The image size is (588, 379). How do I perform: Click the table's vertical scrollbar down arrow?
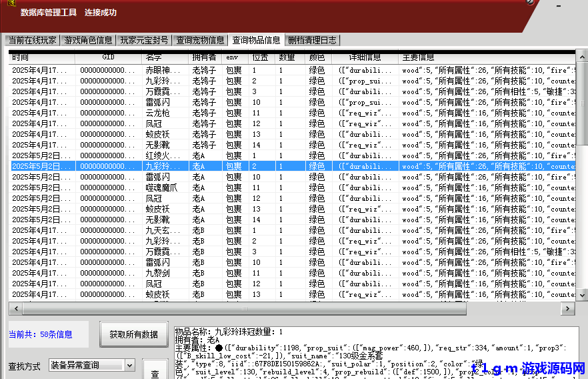point(582,294)
